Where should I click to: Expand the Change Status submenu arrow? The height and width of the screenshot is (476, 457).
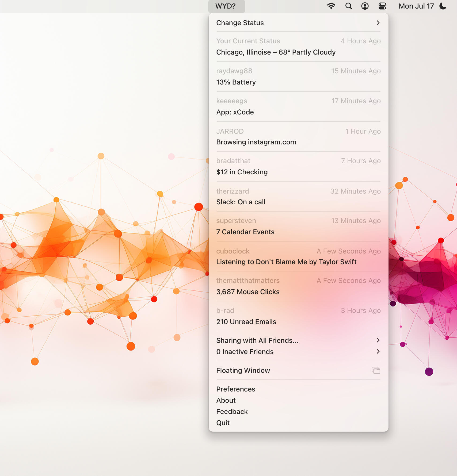378,23
